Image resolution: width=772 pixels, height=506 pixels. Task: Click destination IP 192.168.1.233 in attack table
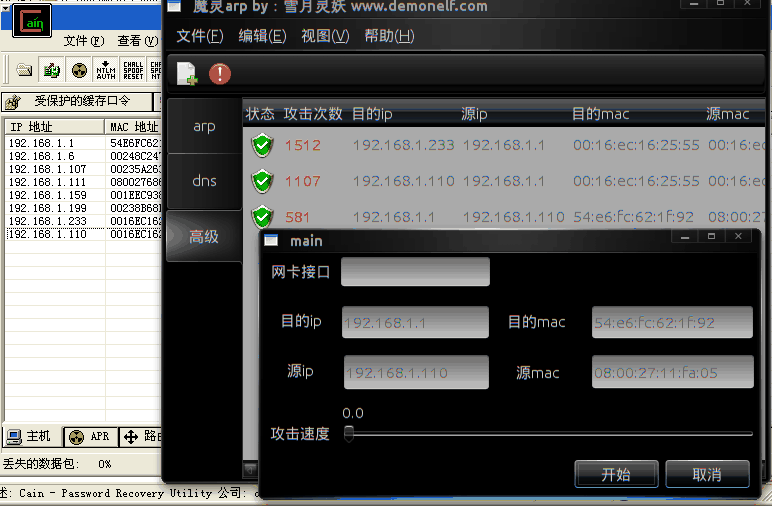403,145
